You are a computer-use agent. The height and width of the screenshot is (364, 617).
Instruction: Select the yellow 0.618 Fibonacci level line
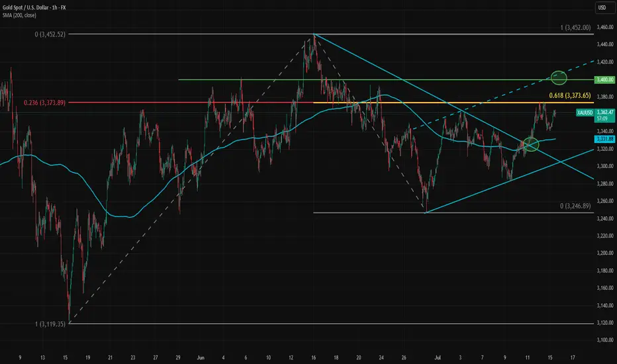pyautogui.click(x=453, y=103)
